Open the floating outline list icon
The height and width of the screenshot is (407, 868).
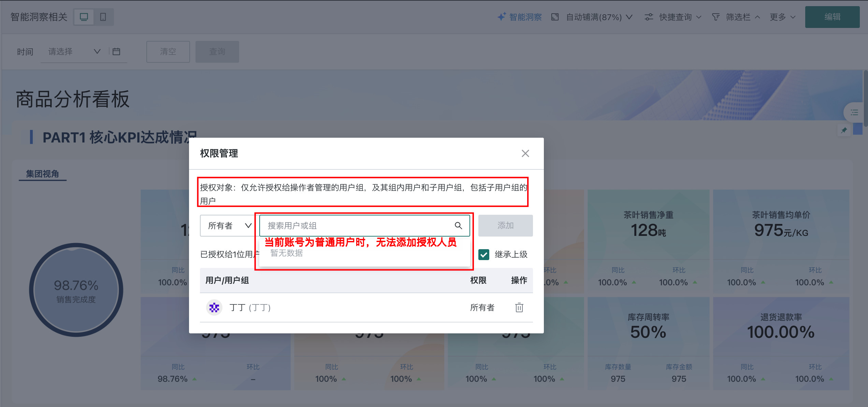click(x=854, y=112)
